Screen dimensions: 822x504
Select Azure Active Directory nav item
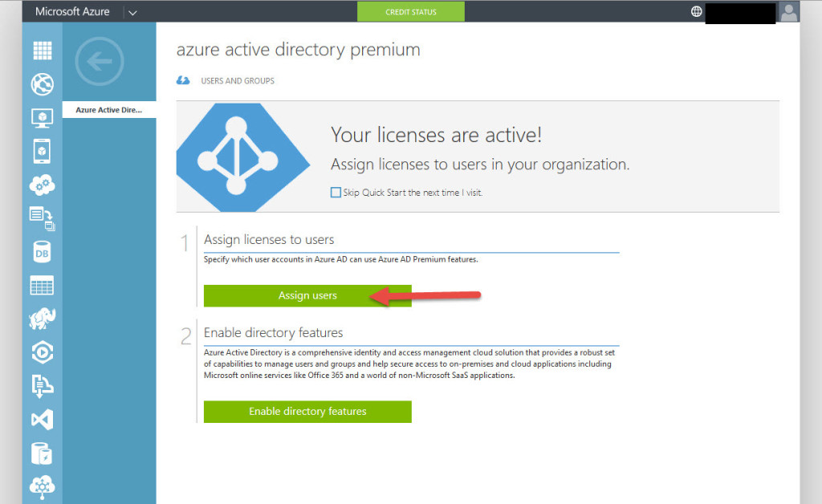pyautogui.click(x=109, y=110)
